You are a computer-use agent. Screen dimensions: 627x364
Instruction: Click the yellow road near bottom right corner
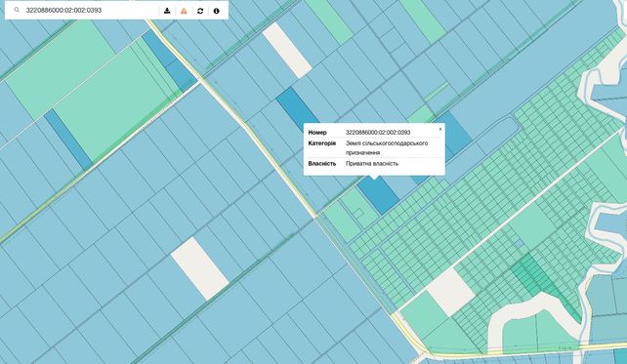pyautogui.click(x=520, y=350)
